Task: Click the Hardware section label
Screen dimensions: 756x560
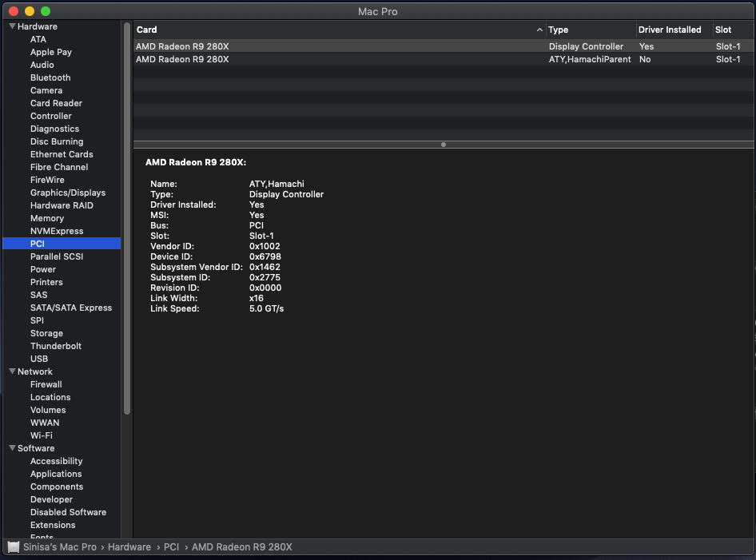Action: [37, 26]
